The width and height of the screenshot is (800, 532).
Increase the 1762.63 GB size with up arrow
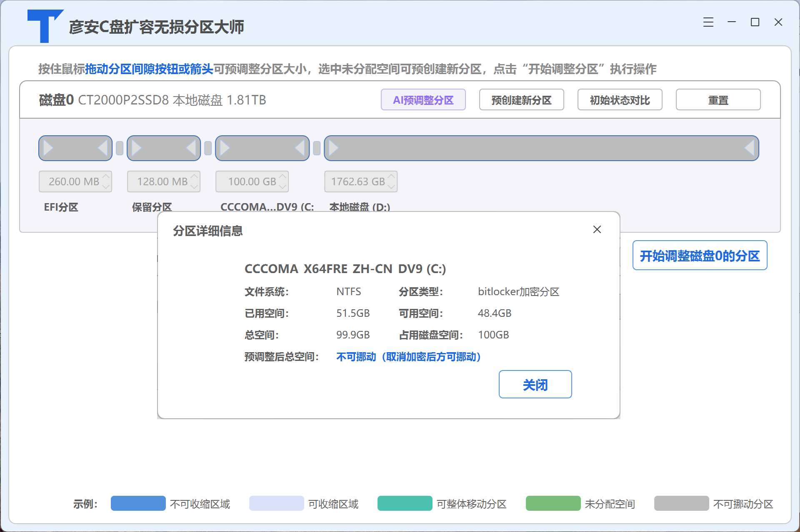point(391,177)
